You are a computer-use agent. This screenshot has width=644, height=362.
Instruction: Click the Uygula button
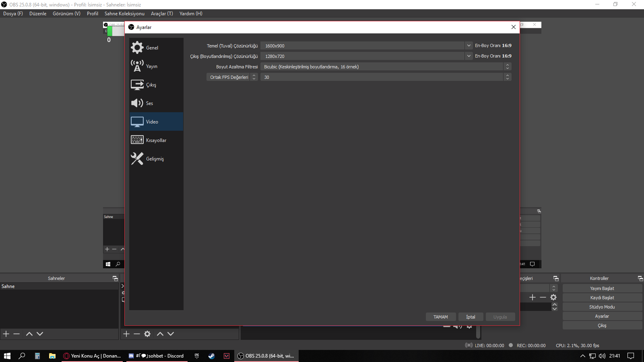click(500, 317)
